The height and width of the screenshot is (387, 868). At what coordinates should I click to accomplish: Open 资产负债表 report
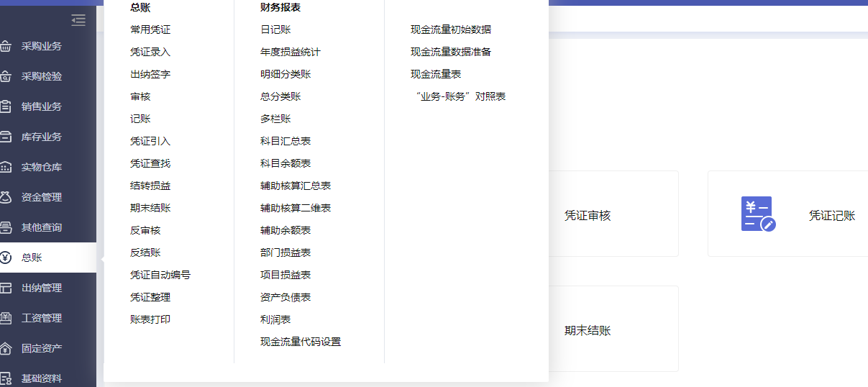285,297
